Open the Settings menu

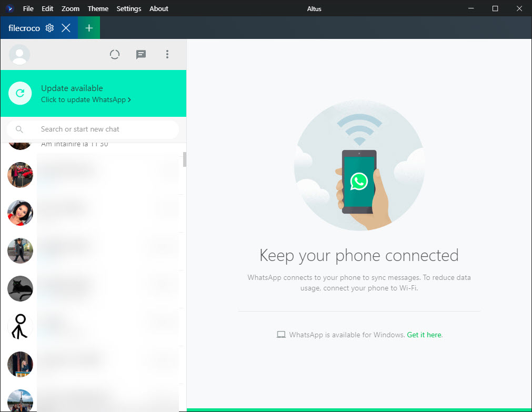[129, 8]
